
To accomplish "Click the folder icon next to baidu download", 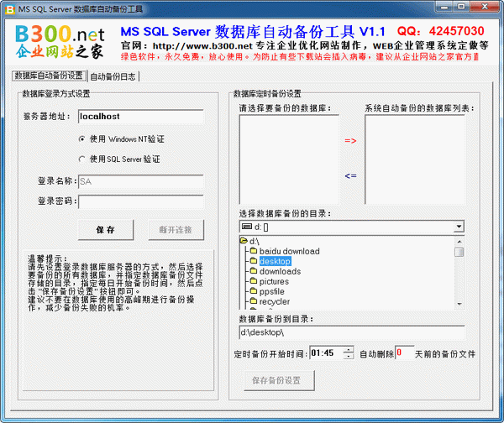I will click(254, 250).
